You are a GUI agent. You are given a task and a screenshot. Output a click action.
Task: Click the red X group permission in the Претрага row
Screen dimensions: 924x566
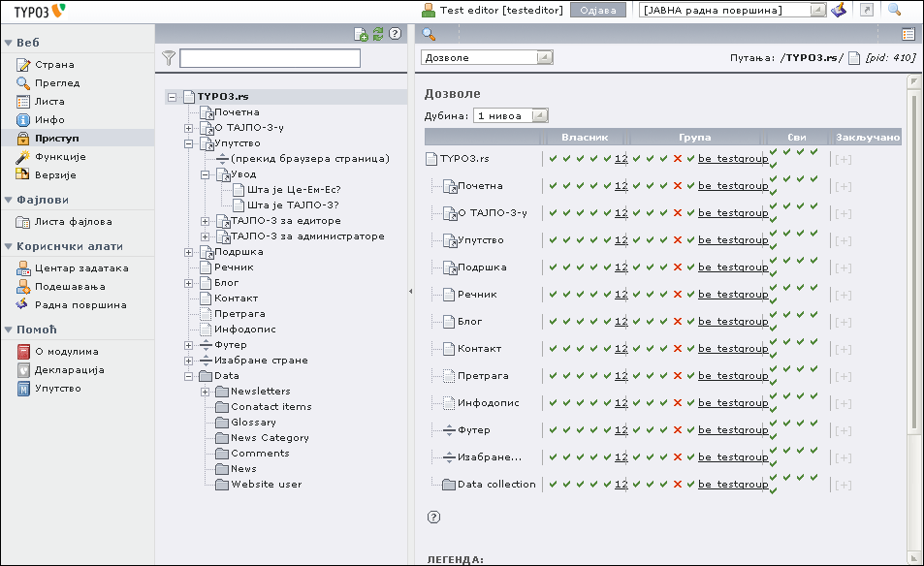click(x=678, y=376)
